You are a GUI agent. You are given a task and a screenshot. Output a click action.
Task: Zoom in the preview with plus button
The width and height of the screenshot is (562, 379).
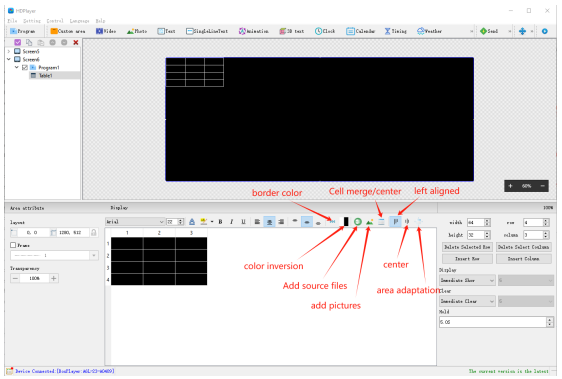pos(510,186)
